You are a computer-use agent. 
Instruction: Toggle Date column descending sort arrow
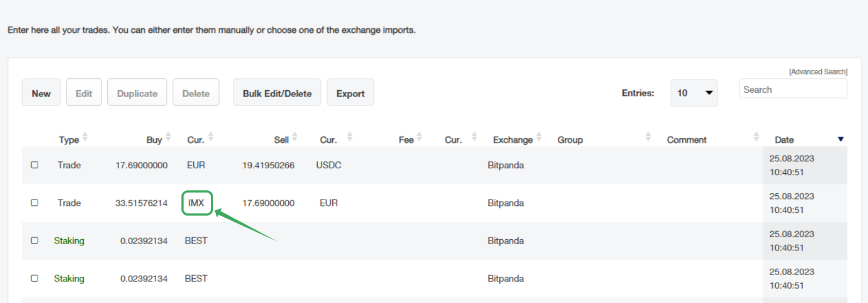pyautogui.click(x=841, y=139)
